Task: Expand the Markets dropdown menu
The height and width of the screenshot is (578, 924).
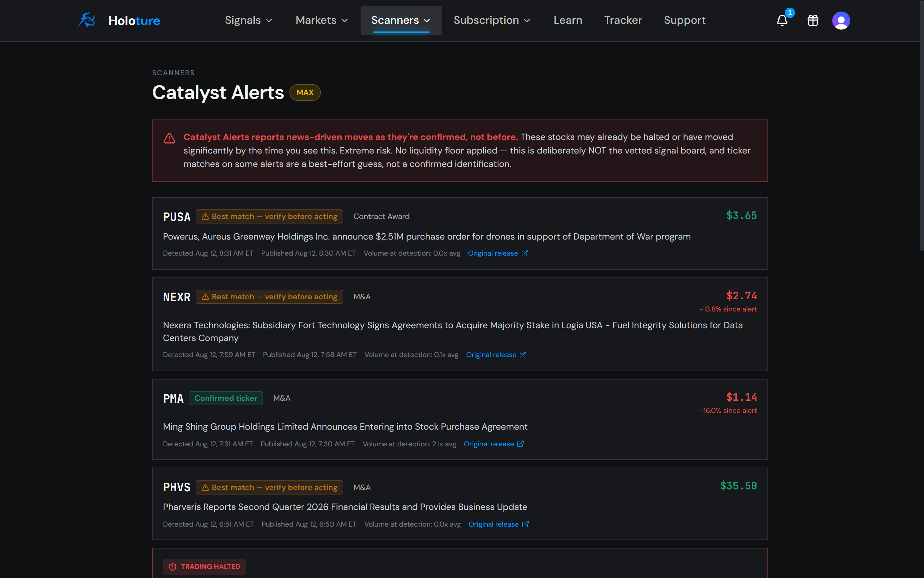Action: pyautogui.click(x=321, y=20)
